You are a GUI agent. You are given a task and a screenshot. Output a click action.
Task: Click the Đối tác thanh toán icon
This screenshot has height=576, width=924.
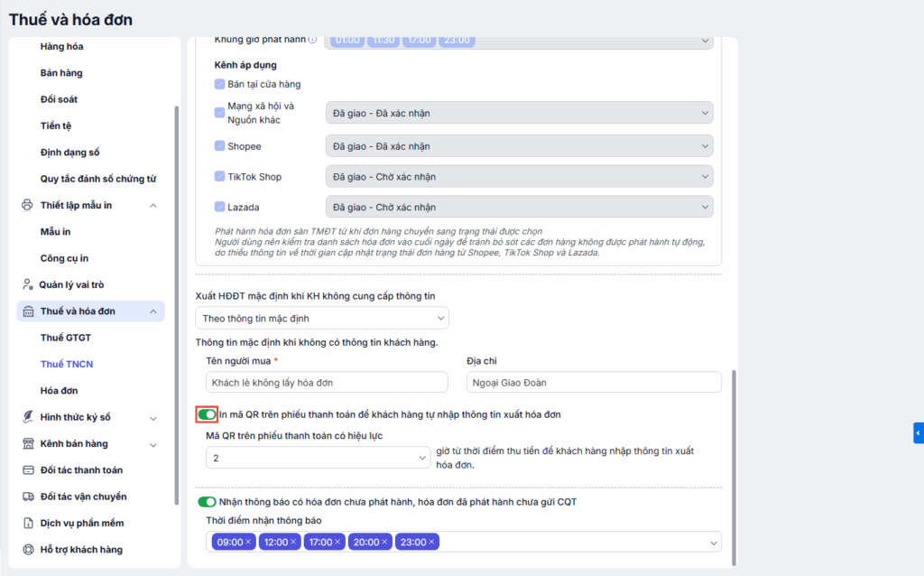coord(27,470)
